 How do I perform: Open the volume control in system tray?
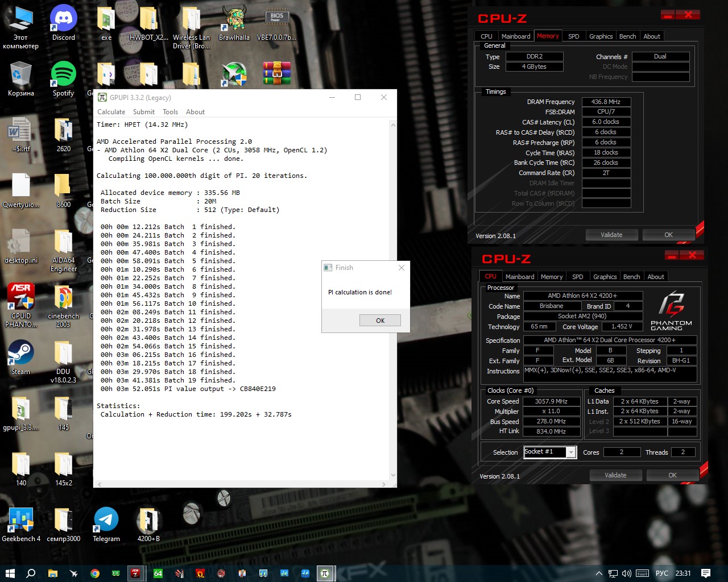pos(627,573)
